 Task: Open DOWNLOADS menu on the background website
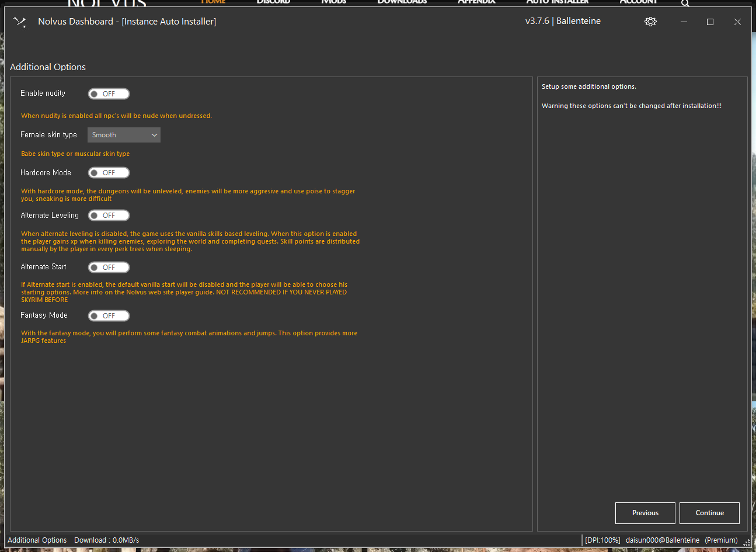click(402, 2)
